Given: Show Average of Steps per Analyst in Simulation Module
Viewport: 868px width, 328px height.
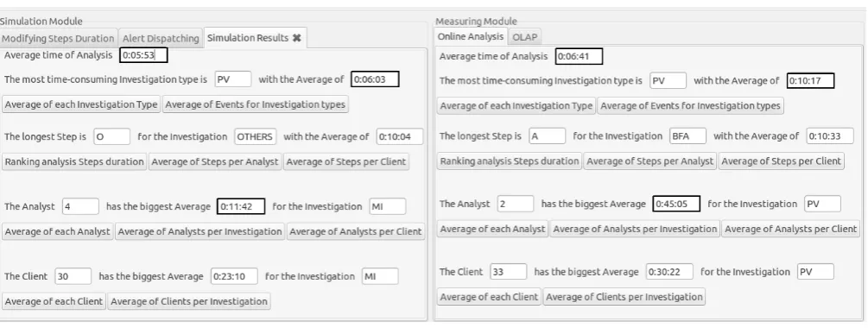Looking at the screenshot, I should pos(215,162).
